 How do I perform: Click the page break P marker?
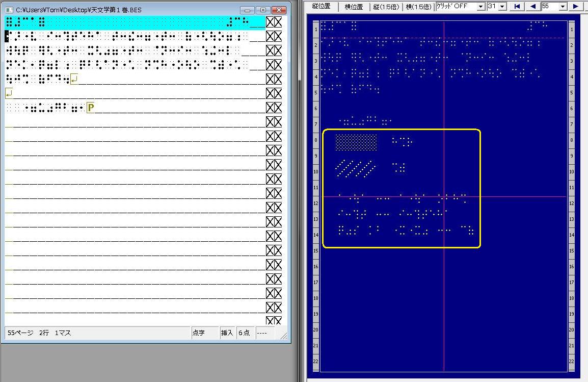pyautogui.click(x=91, y=108)
